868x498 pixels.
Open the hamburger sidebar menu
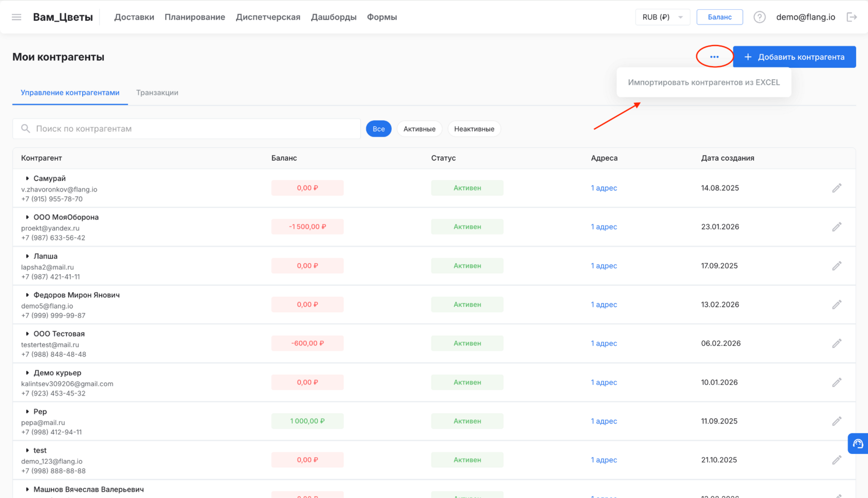[x=17, y=17]
